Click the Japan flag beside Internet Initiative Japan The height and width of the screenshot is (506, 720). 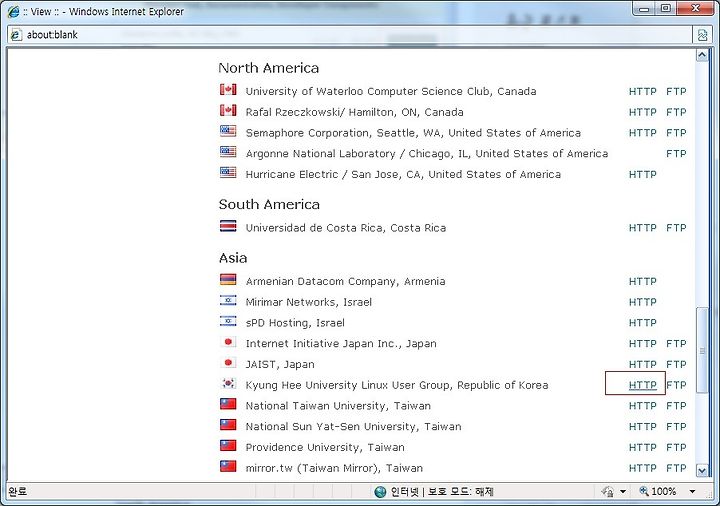(x=228, y=342)
